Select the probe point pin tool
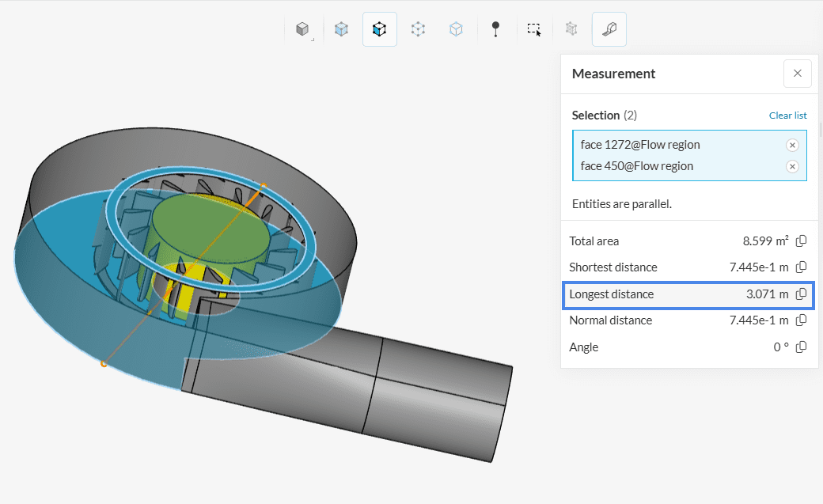This screenshot has width=823, height=504. (x=496, y=29)
